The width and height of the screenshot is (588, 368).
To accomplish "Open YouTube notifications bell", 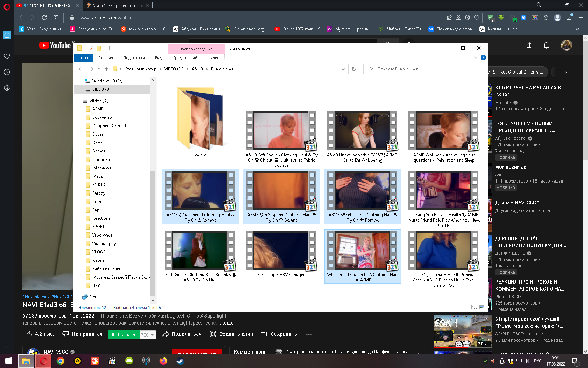I will point(546,45).
